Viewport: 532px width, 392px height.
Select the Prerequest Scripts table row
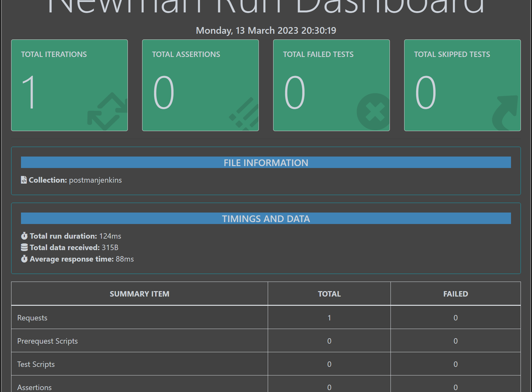(x=139, y=340)
